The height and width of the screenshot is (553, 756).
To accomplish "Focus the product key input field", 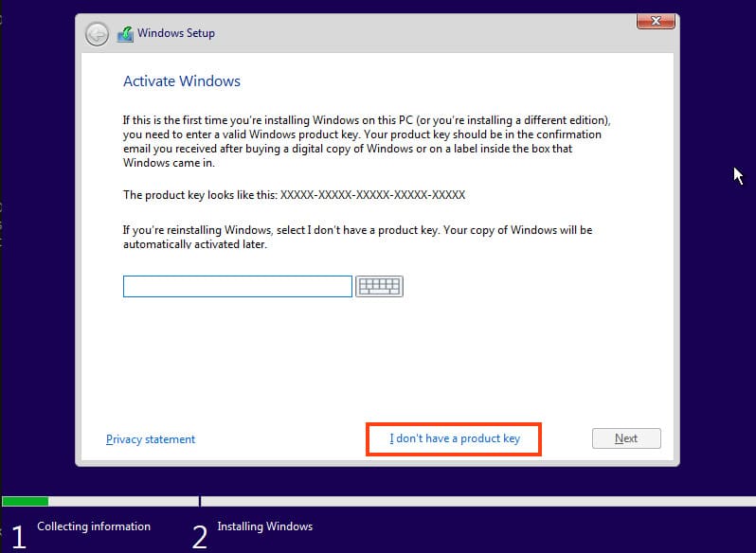I will pyautogui.click(x=238, y=286).
